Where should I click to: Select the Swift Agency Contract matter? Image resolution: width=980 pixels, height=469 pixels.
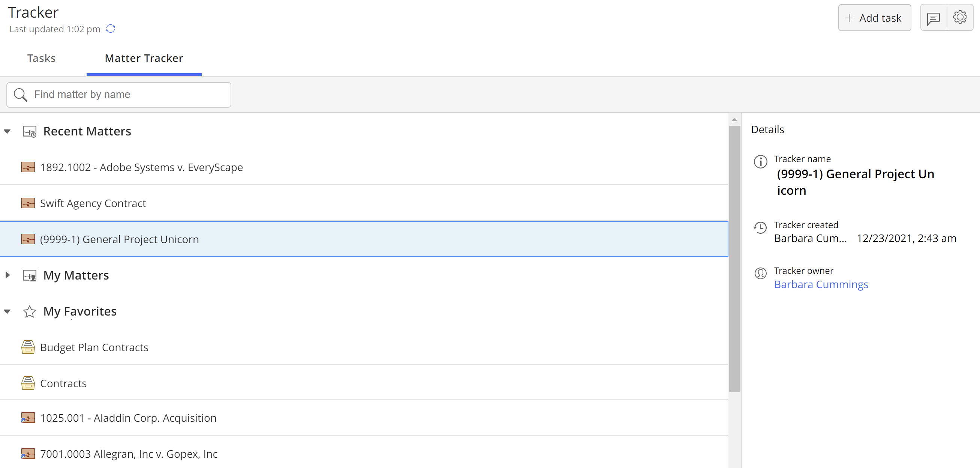(x=93, y=204)
